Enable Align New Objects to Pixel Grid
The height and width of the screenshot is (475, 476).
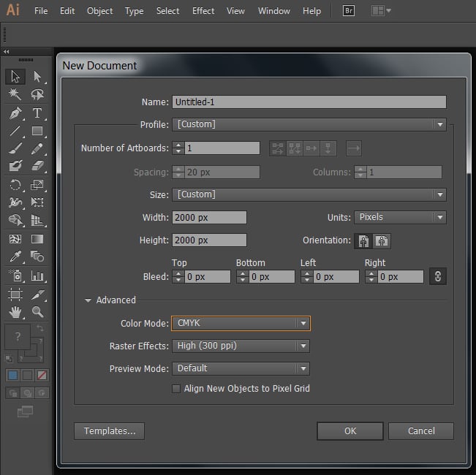[x=176, y=389]
